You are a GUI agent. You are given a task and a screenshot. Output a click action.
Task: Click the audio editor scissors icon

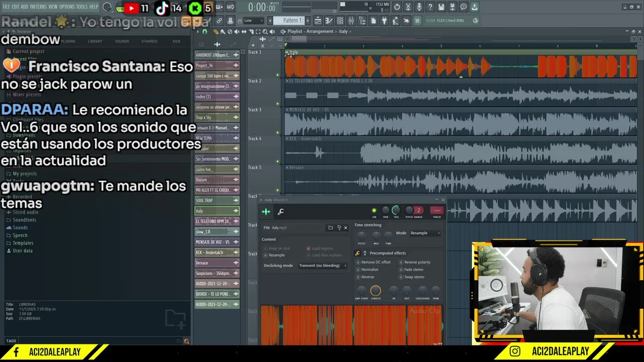pyautogui.click(x=408, y=7)
